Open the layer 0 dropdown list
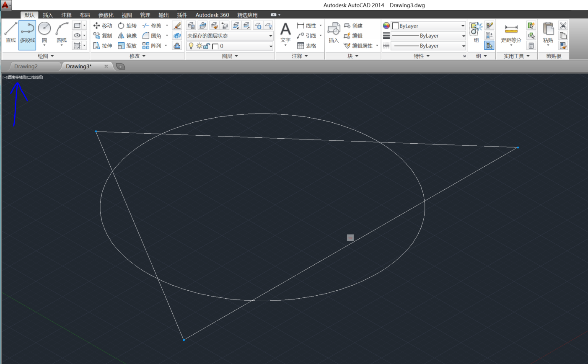Screen dimensions: 588x364 click(230, 46)
